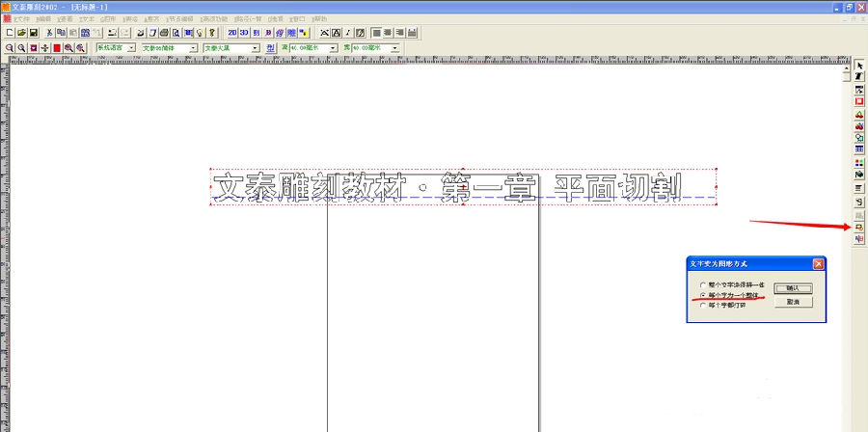
Task: Select the underlined middle radio option
Action: coord(704,295)
